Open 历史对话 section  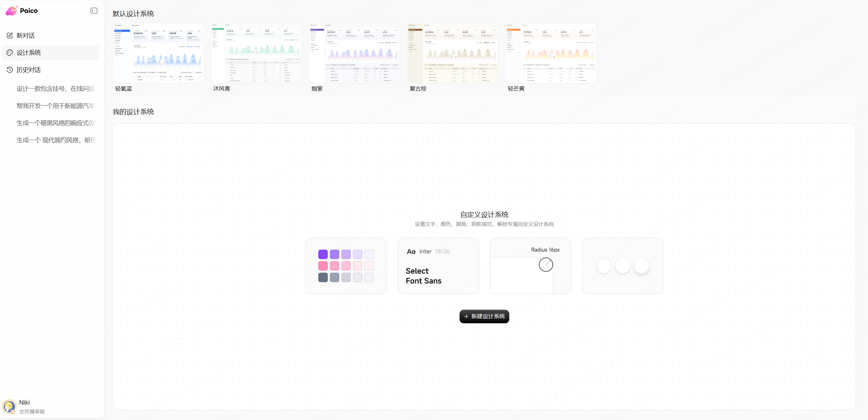51,70
